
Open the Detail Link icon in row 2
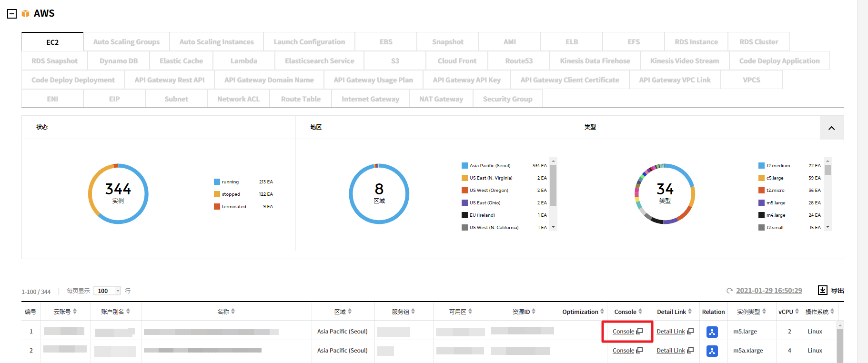click(x=690, y=350)
